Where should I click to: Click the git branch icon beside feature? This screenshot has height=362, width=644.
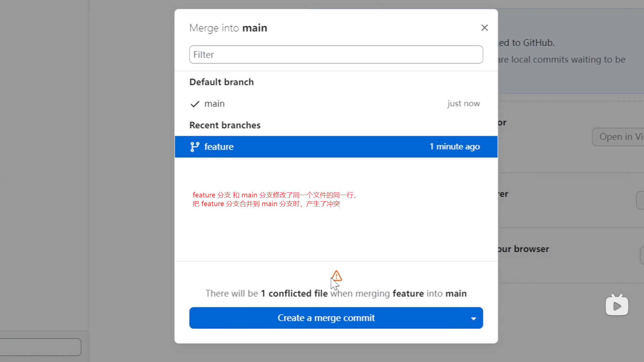[195, 147]
